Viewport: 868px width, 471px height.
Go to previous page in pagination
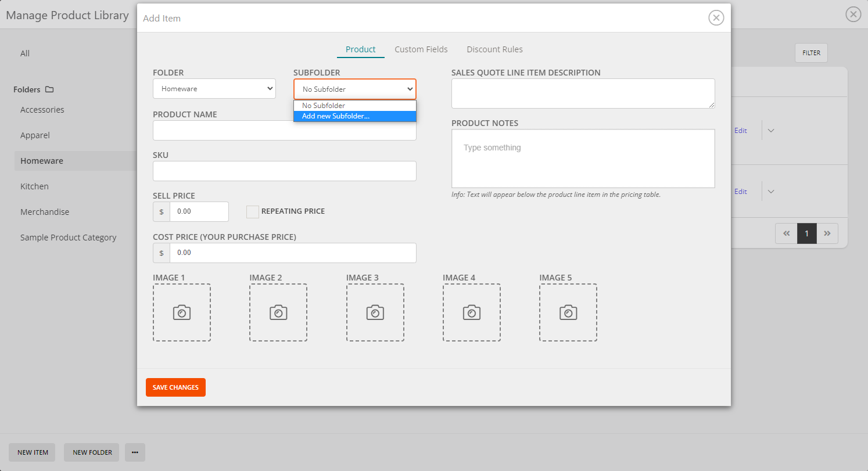[786, 233]
